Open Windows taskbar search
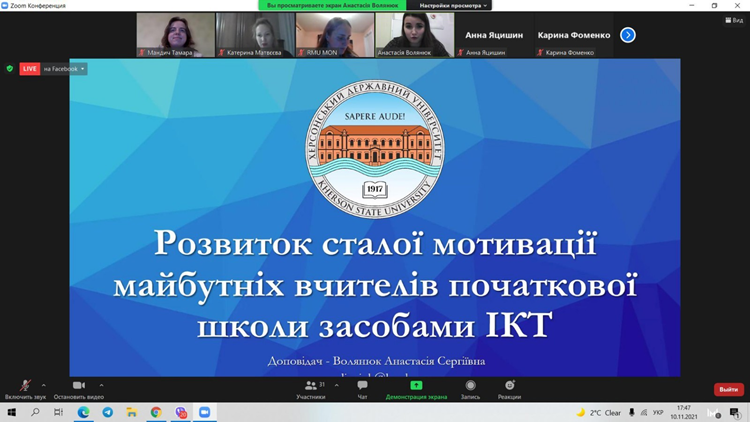The width and height of the screenshot is (750, 422). (x=35, y=412)
